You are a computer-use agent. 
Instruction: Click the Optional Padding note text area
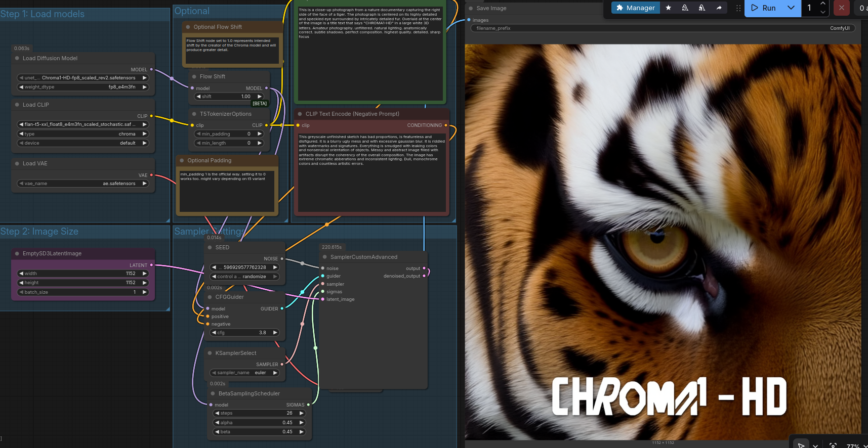(227, 191)
